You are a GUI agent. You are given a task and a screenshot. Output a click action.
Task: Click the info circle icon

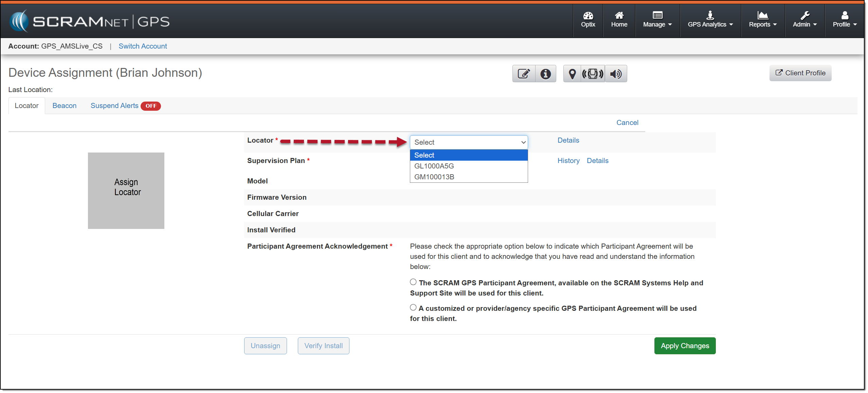pyautogui.click(x=545, y=74)
